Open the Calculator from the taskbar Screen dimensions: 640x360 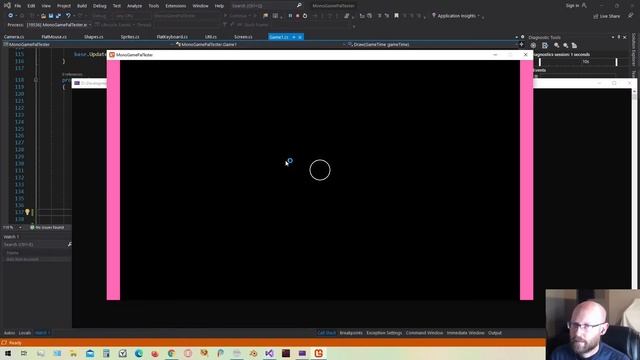106,353
